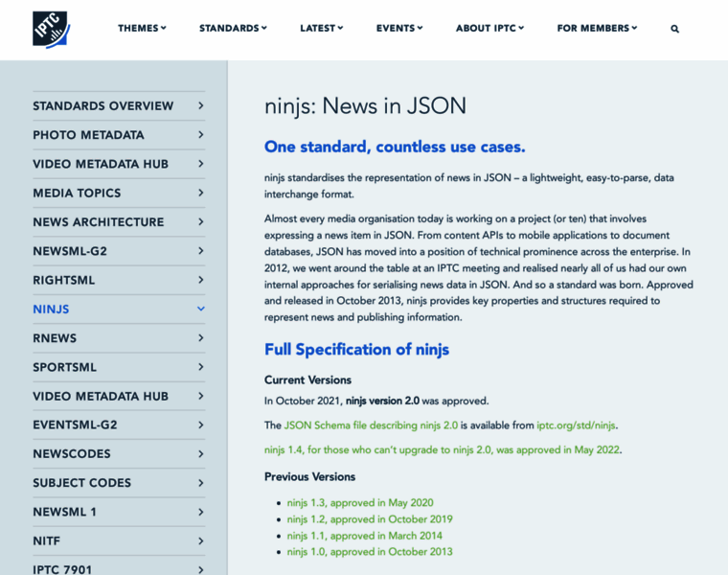Open News Architecture sidebar link
The width and height of the screenshot is (728, 575).
[x=99, y=222]
